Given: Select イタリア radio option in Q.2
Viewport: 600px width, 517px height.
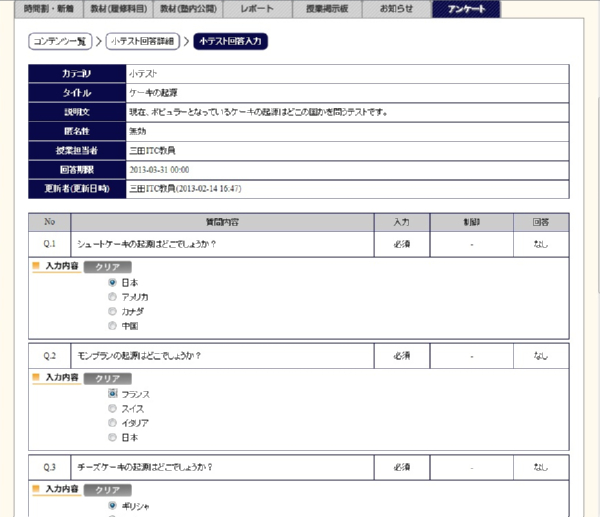Looking at the screenshot, I should [x=112, y=423].
